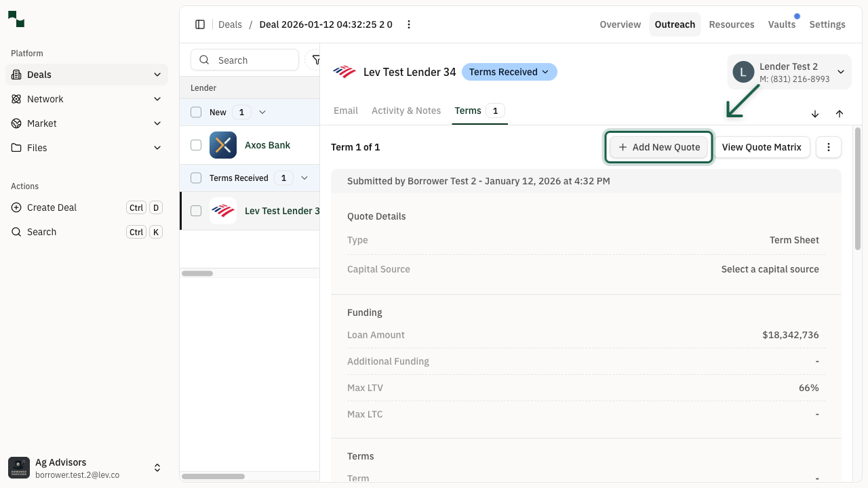Click Add New Quote button

coord(659,147)
